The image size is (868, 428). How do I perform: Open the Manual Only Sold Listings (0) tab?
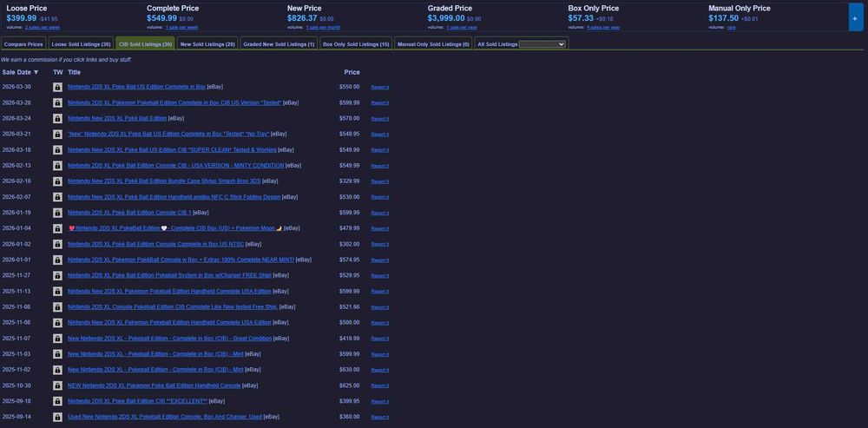pos(433,44)
